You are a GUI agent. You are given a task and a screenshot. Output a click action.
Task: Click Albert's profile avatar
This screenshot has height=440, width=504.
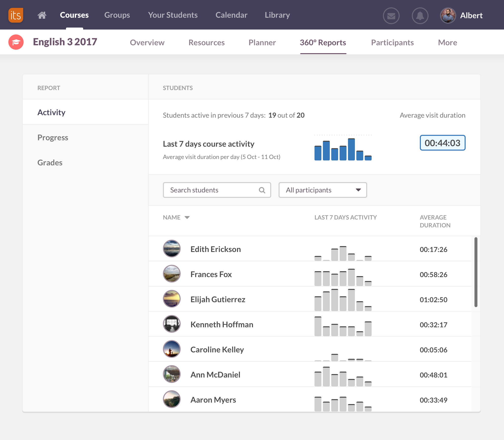point(448,15)
